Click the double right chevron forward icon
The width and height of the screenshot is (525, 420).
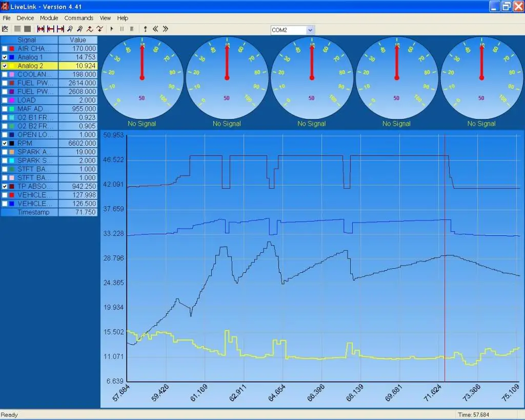click(x=166, y=29)
